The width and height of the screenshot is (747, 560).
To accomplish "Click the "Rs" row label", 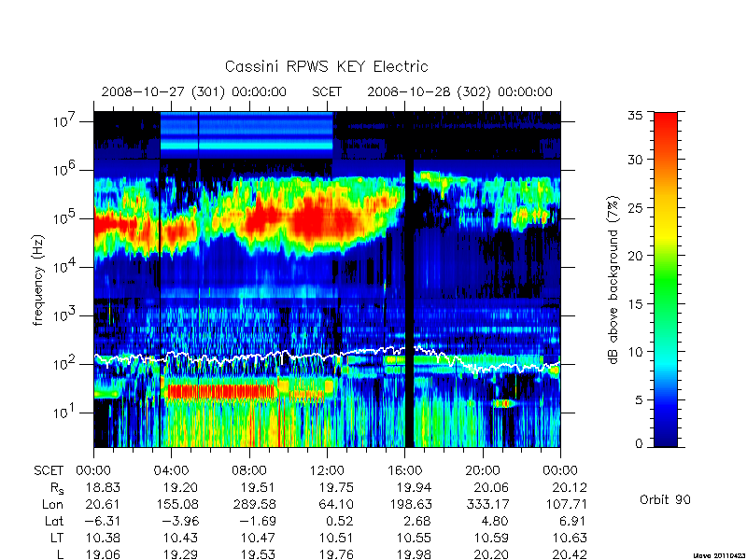I will (57, 488).
